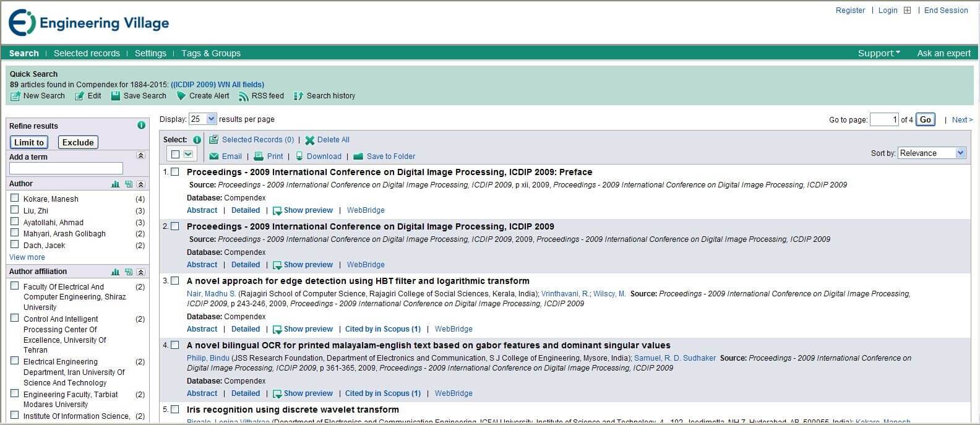Viewport: 980px width, 425px height.
Task: Collapse the Add a term section
Action: click(x=141, y=156)
